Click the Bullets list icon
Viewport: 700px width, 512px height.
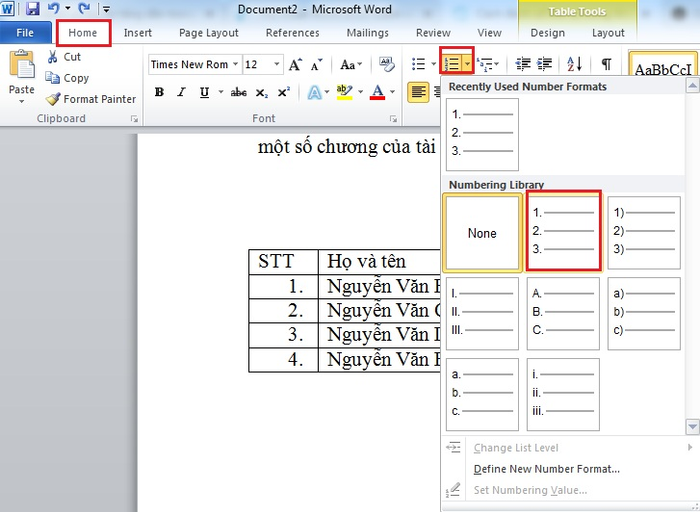(419, 64)
